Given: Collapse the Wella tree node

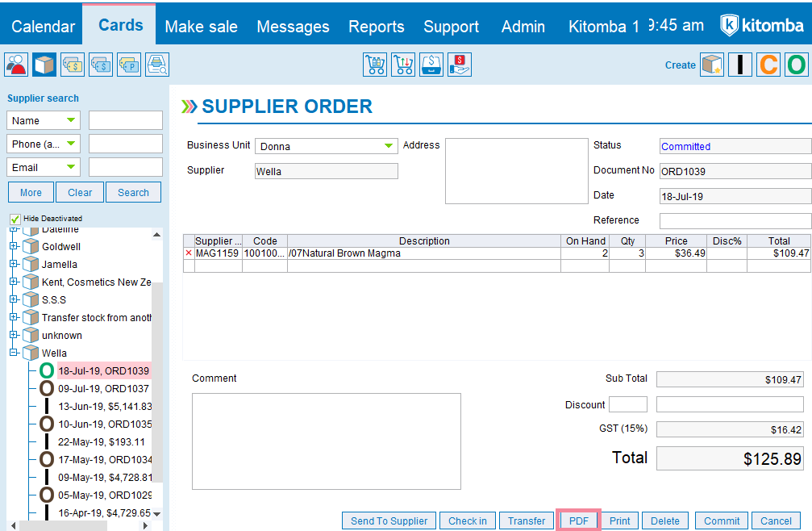Looking at the screenshot, I should click(x=14, y=353).
